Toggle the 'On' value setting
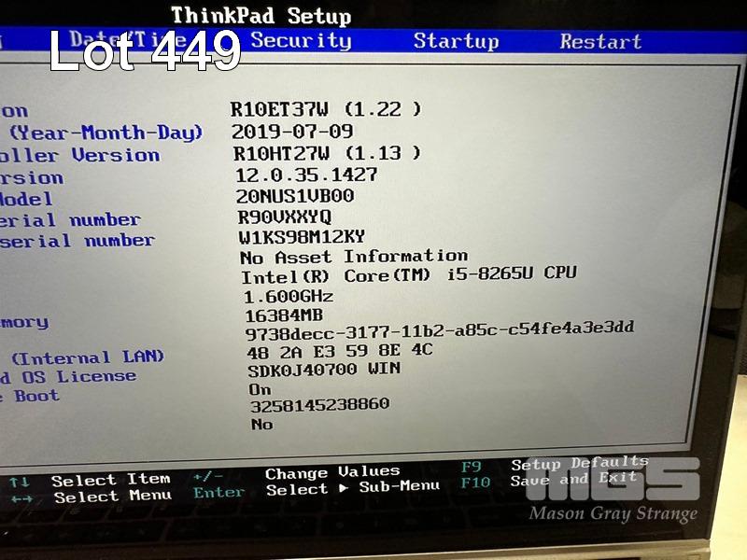Image resolution: width=747 pixels, height=560 pixels. 260,388
